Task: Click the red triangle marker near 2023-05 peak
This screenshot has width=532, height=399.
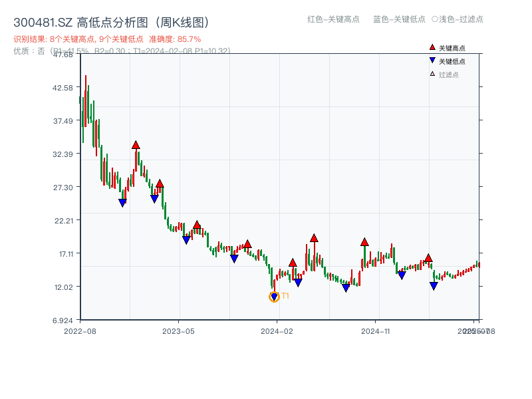Action: 198,224
